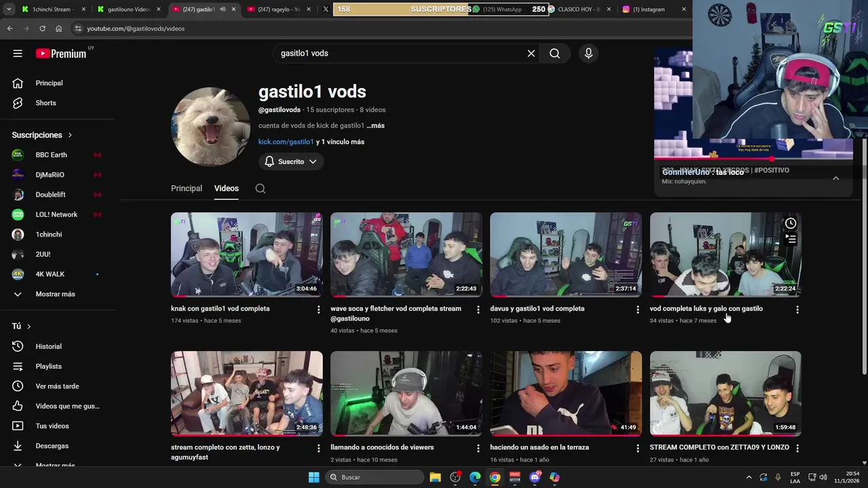Open the Suscrito notification dropdown
Screen dimensions: 868x488
coord(290,161)
